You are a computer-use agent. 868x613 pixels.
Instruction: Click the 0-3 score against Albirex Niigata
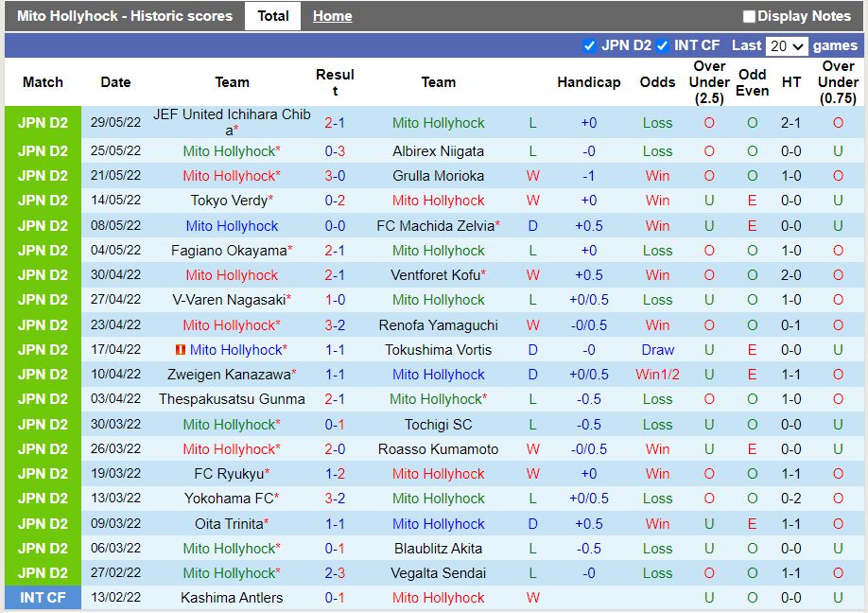click(x=335, y=151)
